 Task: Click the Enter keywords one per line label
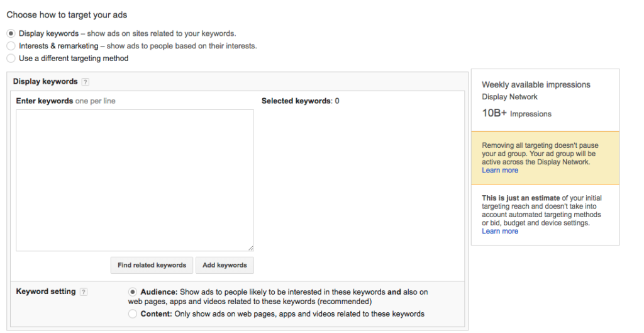pyautogui.click(x=65, y=101)
